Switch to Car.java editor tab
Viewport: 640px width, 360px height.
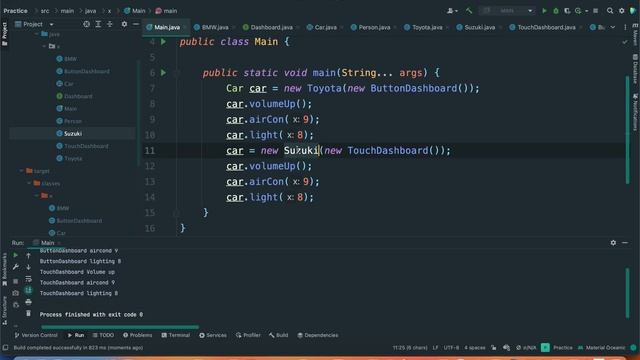pos(322,27)
